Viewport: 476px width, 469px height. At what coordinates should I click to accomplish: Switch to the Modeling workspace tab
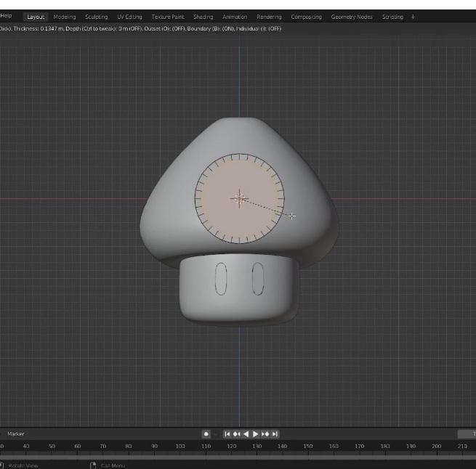coord(65,17)
